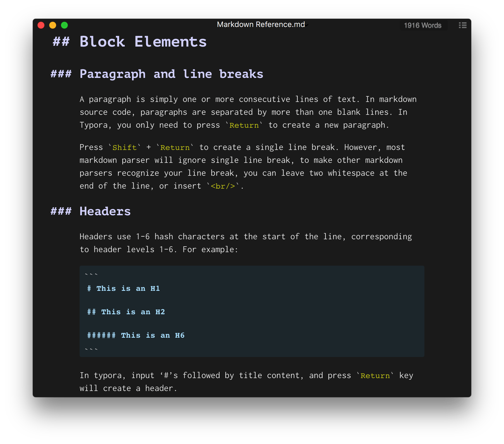This screenshot has width=504, height=444.
Task: Click the inline <br/> code snippet
Action: [x=223, y=186]
